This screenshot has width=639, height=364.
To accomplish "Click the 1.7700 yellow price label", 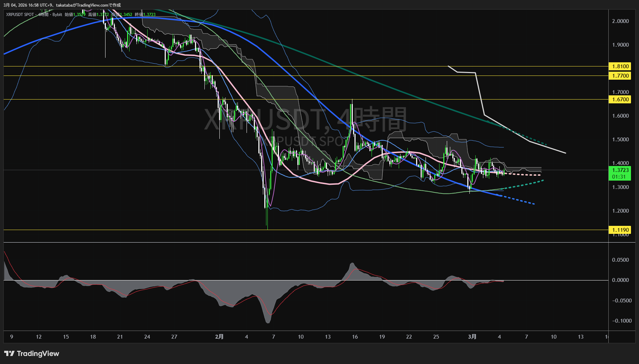I will 620,76.
